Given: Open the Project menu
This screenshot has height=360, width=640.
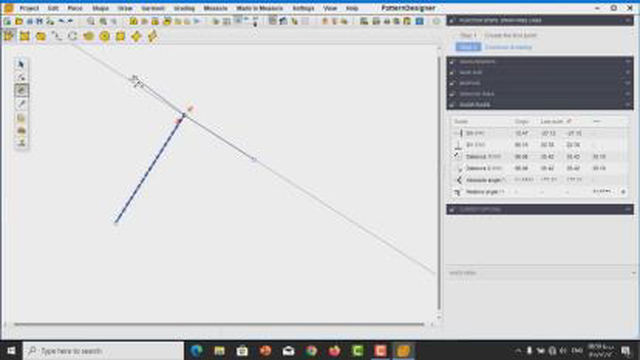Looking at the screenshot, I should coord(29,8).
